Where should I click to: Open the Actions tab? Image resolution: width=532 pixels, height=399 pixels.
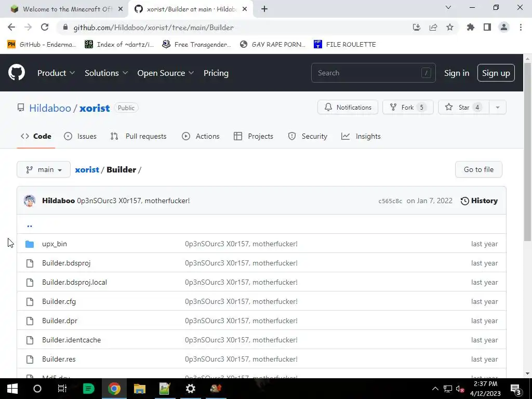[201, 136]
